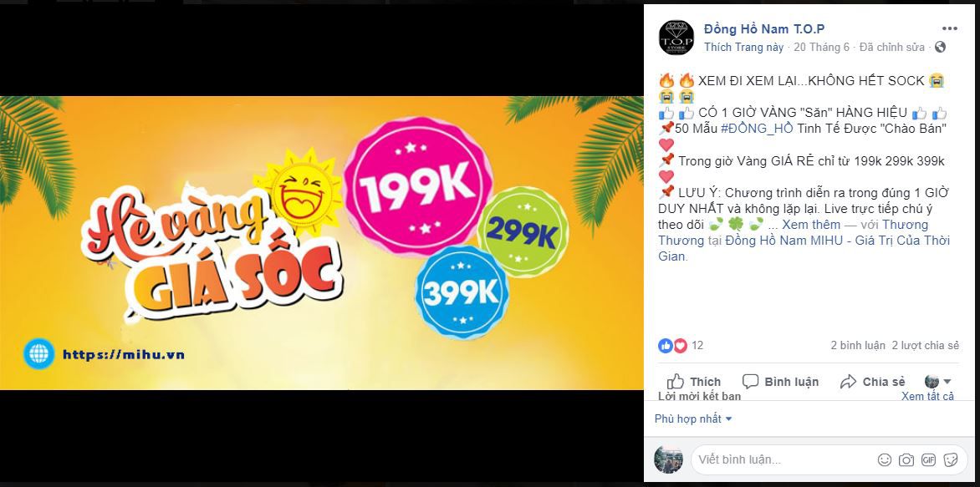Open the Phù hợp nhất sort dropdown
This screenshot has width=980, height=487.
693,419
